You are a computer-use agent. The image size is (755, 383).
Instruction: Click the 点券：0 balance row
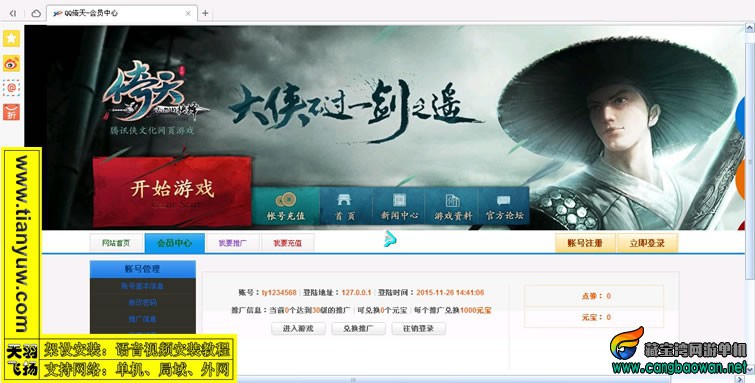pos(594,296)
